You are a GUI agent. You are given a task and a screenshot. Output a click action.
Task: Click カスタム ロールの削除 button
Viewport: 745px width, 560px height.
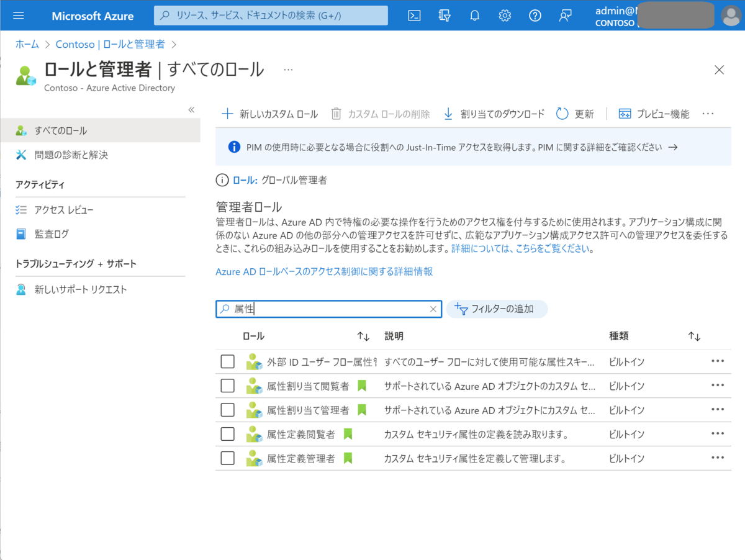pyautogui.click(x=381, y=114)
